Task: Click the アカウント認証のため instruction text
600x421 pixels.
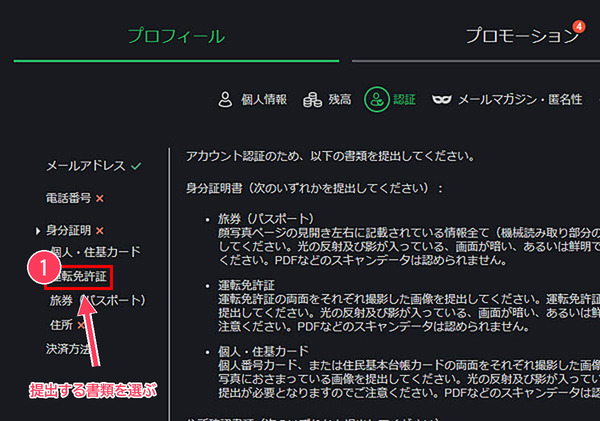Action: (331, 156)
